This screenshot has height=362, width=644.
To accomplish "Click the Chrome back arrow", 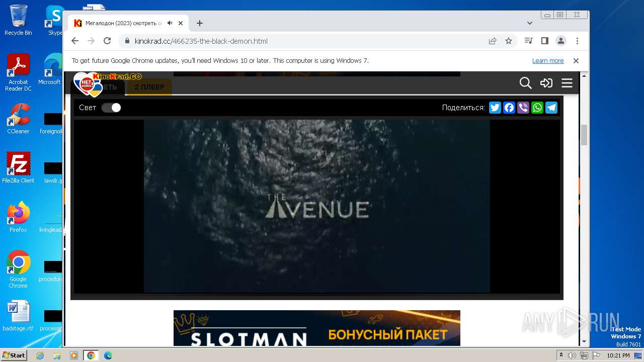I will click(x=75, y=41).
